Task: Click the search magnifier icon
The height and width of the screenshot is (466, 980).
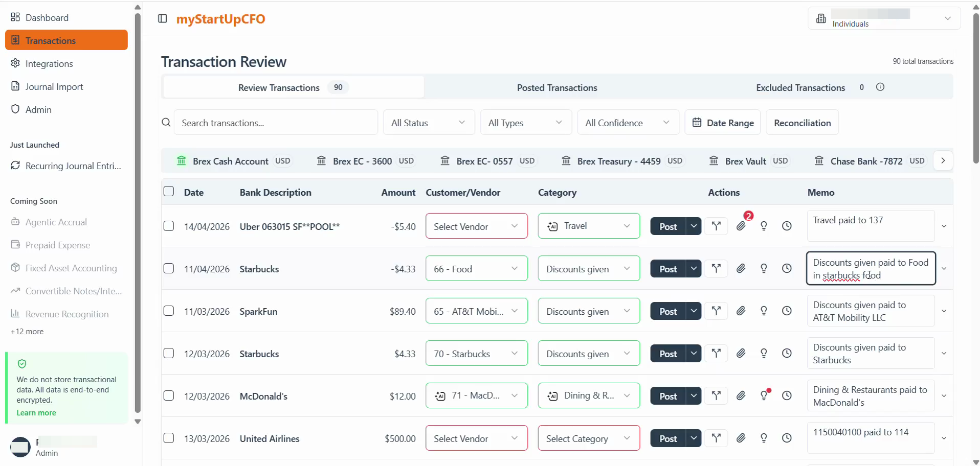Action: [166, 123]
